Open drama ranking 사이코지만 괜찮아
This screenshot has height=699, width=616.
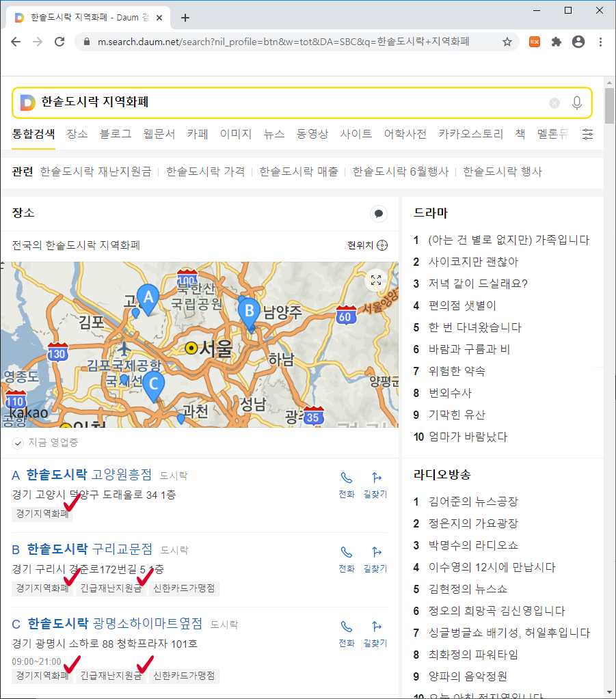pos(473,262)
